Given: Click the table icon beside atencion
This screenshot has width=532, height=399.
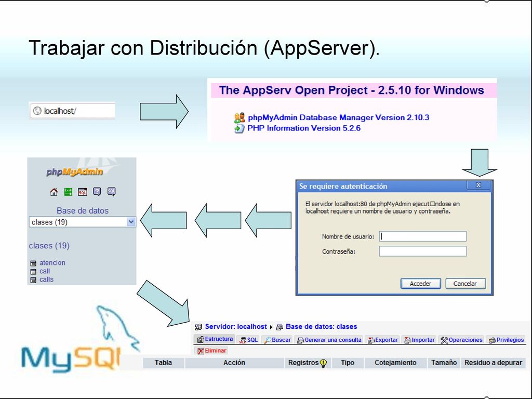Looking at the screenshot, I should 33,263.
